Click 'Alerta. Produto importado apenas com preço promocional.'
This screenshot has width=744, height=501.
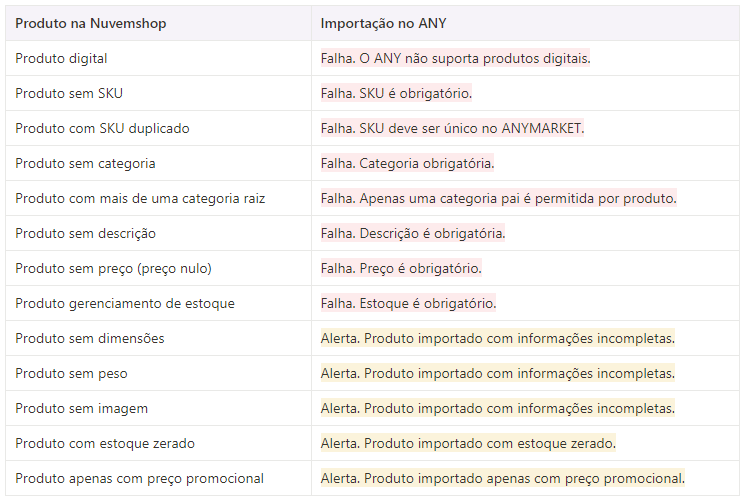click(503, 479)
